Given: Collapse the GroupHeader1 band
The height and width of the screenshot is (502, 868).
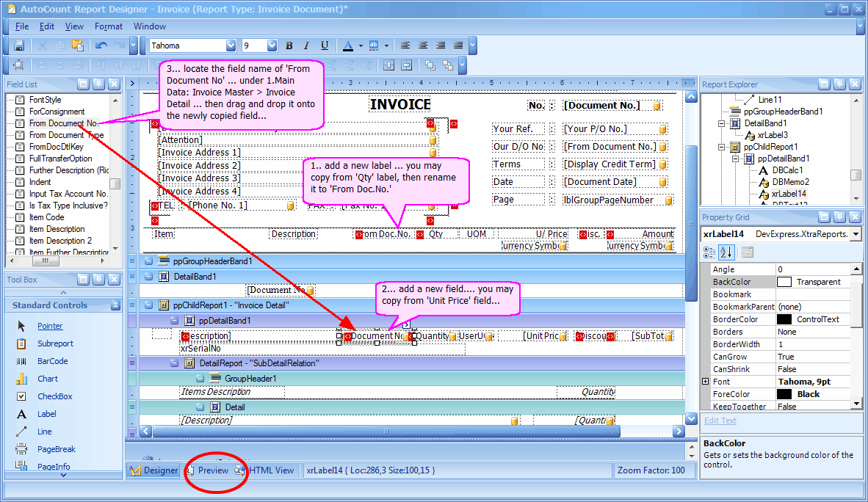Looking at the screenshot, I should [x=200, y=379].
